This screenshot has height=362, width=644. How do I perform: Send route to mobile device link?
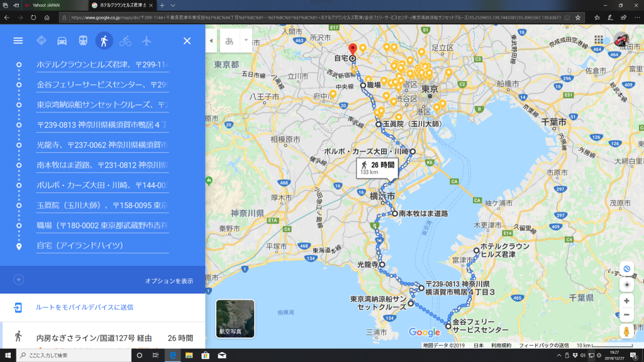84,307
